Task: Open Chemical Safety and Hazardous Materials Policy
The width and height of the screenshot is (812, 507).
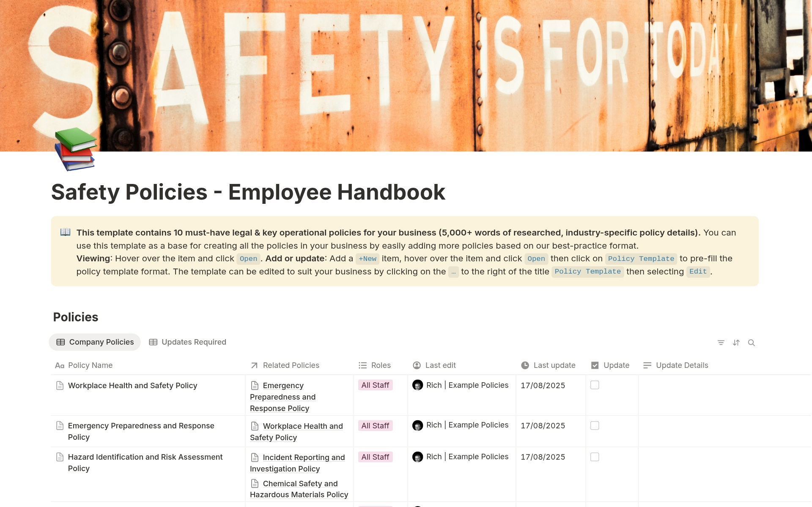Action: [x=299, y=489]
